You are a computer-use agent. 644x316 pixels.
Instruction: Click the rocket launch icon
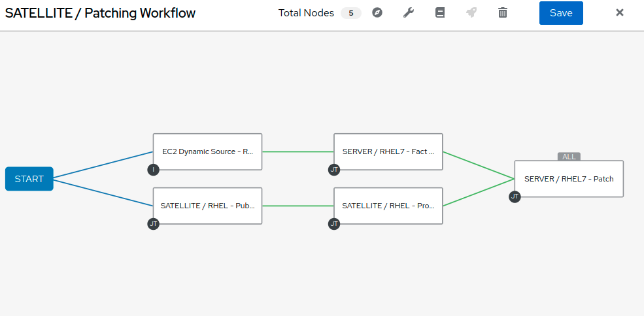471,13
